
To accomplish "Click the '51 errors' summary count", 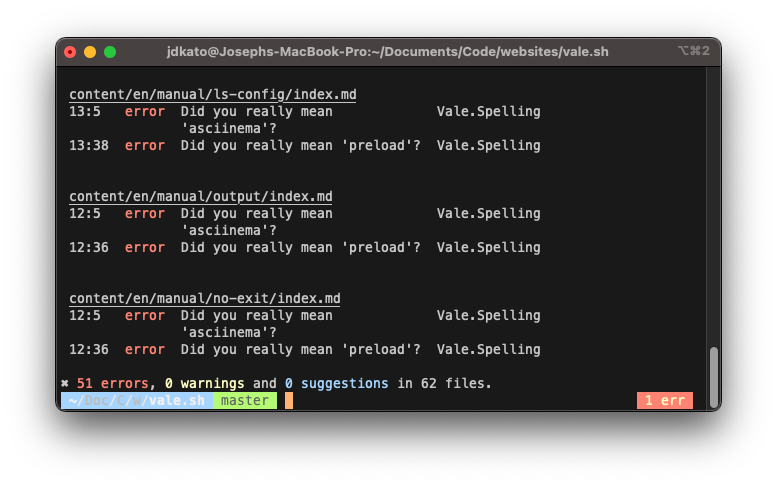I will tap(112, 383).
